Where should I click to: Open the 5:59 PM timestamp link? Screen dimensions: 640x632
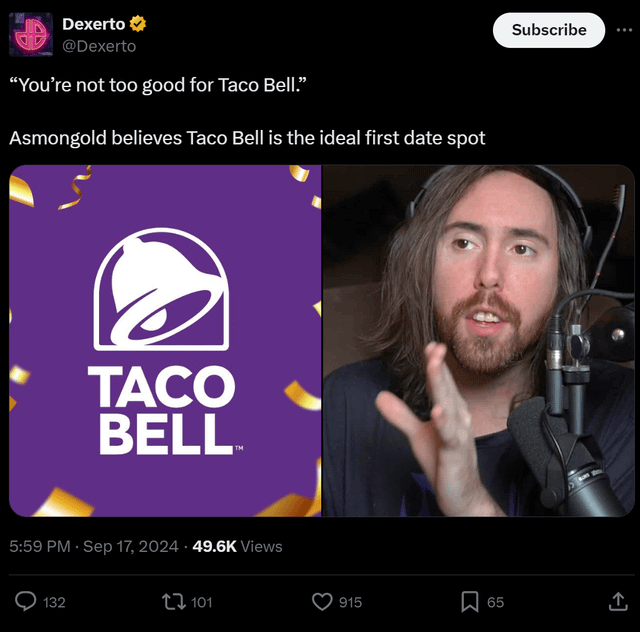point(94,546)
